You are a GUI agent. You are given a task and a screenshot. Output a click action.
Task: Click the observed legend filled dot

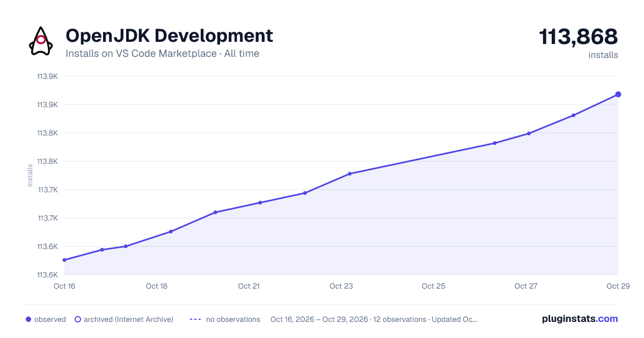28,319
